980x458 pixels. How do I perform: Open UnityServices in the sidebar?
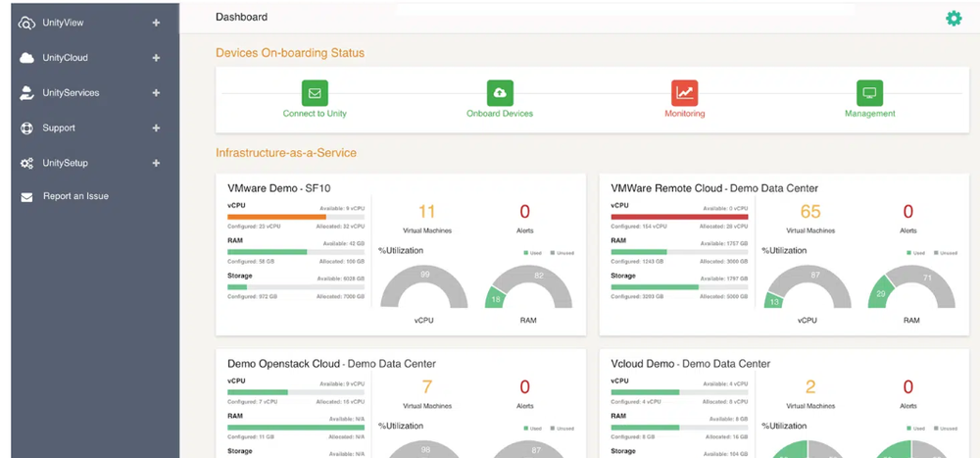click(71, 92)
